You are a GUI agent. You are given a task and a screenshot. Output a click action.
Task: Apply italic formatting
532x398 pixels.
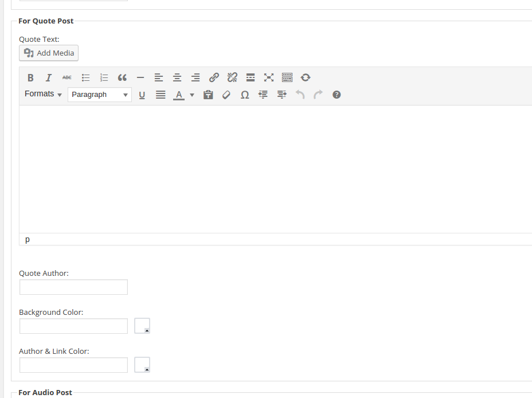(49, 78)
